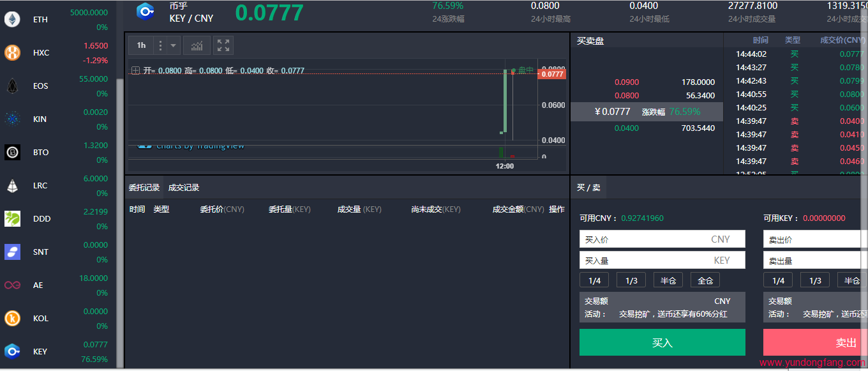Select the HXC coin icon
This screenshot has width=868, height=371.
tap(12, 53)
